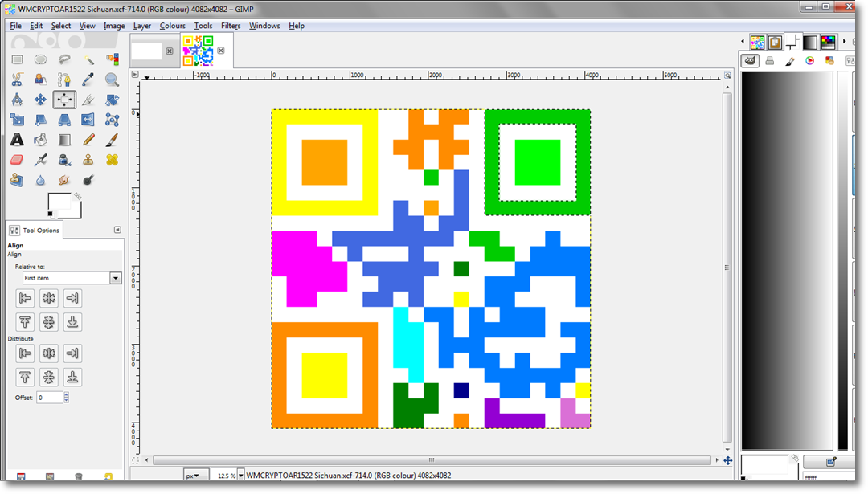Expand the 'Relative to' First item dropdown

pos(72,278)
